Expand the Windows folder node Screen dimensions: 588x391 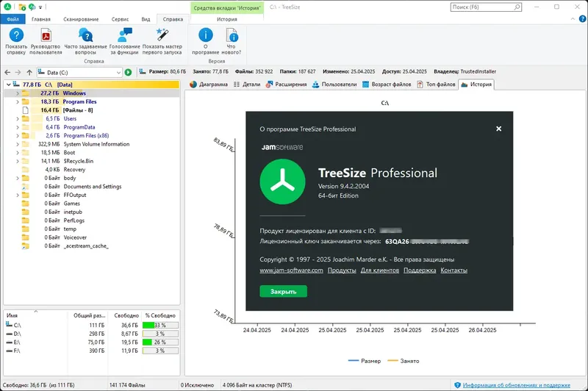tap(17, 93)
